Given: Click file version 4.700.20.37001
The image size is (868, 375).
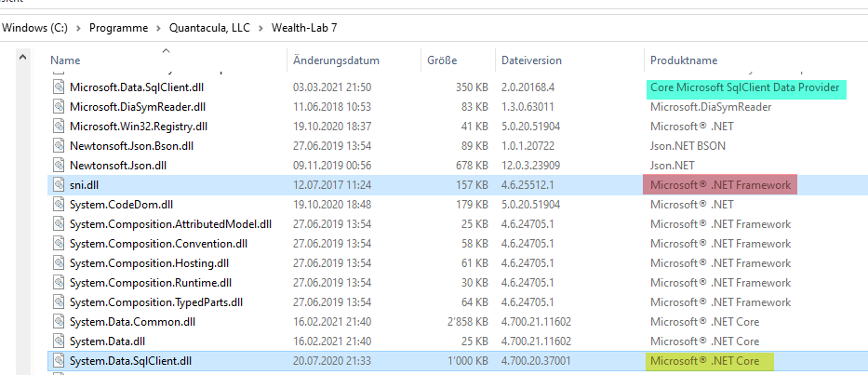Looking at the screenshot, I should tap(536, 361).
